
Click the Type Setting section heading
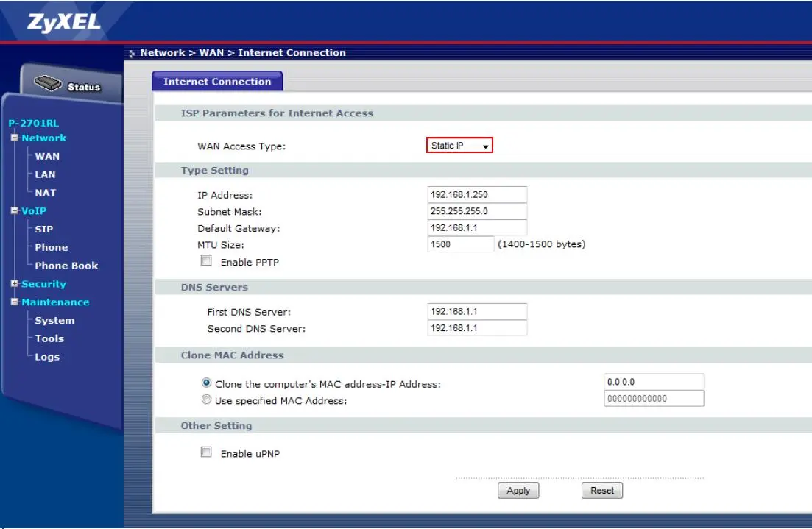point(214,170)
